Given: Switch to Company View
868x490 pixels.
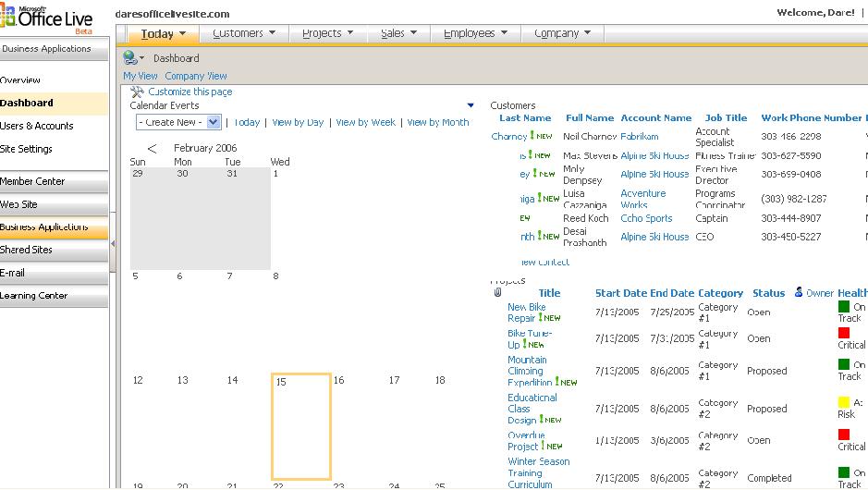Looking at the screenshot, I should (x=196, y=76).
